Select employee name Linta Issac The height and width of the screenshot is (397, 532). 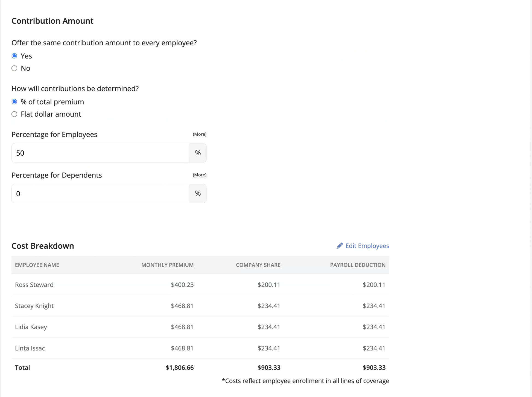click(x=30, y=348)
